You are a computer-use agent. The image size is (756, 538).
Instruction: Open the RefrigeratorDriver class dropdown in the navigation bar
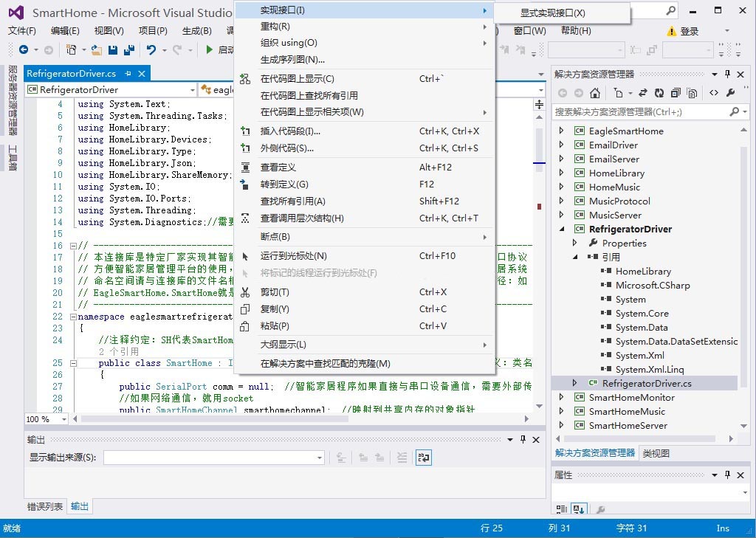[192, 90]
